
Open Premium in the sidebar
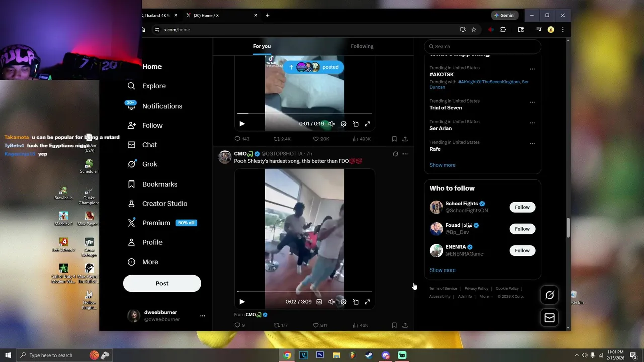[x=162, y=223]
